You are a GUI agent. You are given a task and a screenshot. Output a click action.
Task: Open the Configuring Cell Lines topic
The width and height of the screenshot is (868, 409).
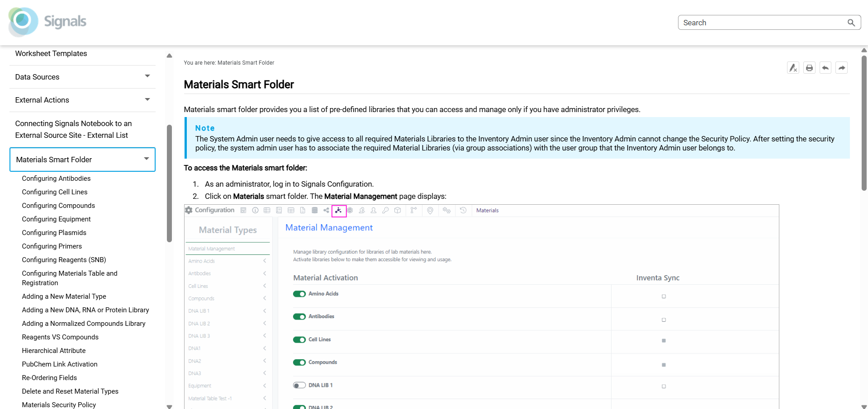point(55,192)
